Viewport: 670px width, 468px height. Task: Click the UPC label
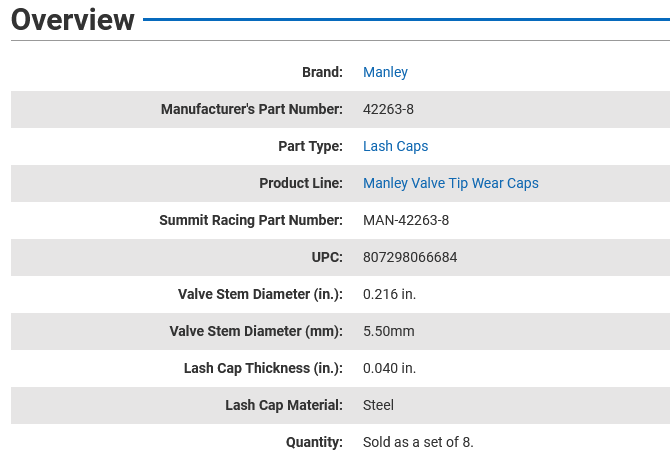point(327,257)
